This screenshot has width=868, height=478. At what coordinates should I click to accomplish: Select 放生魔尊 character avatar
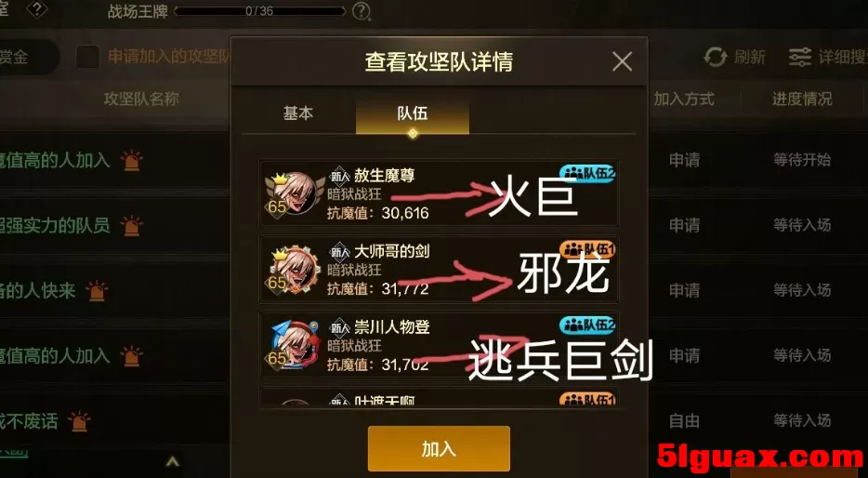coord(294,193)
